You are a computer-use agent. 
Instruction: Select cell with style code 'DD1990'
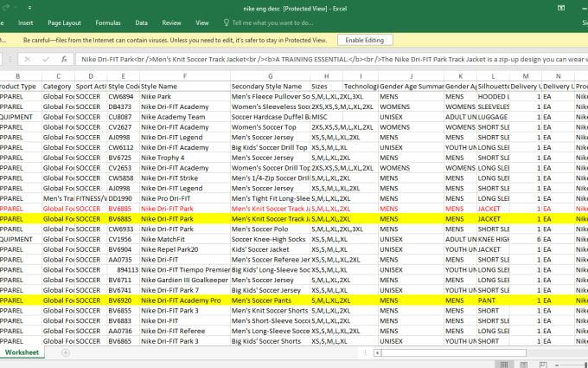124,198
